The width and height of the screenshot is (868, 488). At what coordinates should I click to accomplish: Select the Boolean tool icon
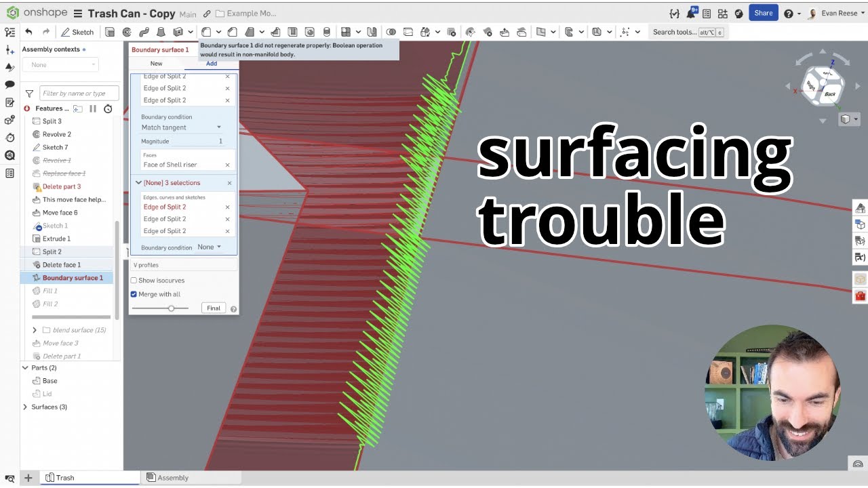tap(391, 32)
